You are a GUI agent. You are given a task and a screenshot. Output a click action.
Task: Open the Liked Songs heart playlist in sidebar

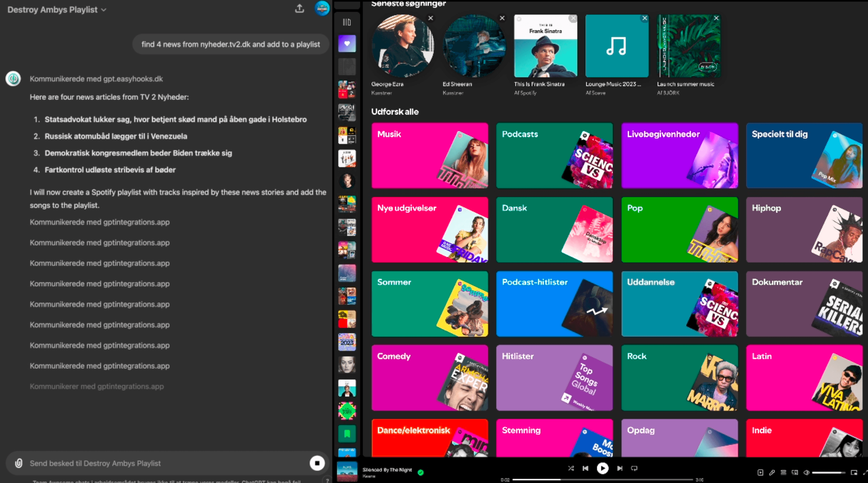coord(347,43)
